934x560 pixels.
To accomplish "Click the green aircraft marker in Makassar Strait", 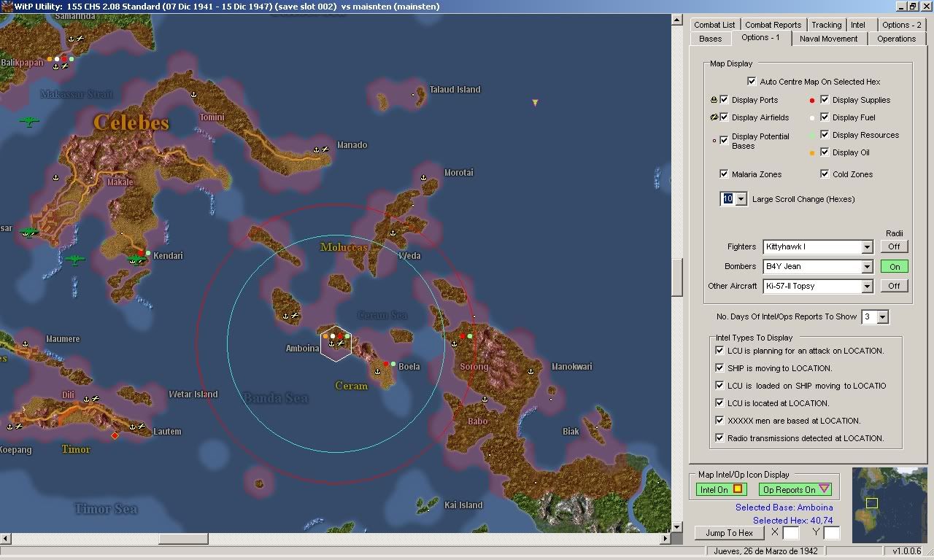I will point(29,121).
